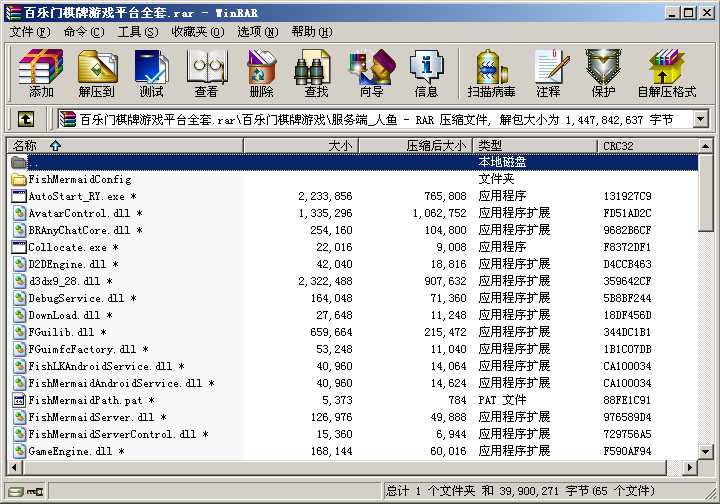720x504 pixels.
Task: Click the WinRAR title bar icon
Action: point(13,13)
